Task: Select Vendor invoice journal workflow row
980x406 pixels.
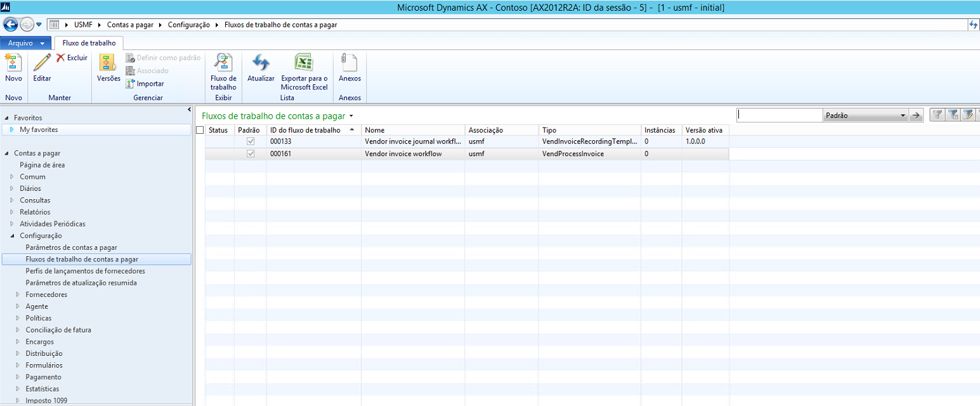Action: [467, 141]
